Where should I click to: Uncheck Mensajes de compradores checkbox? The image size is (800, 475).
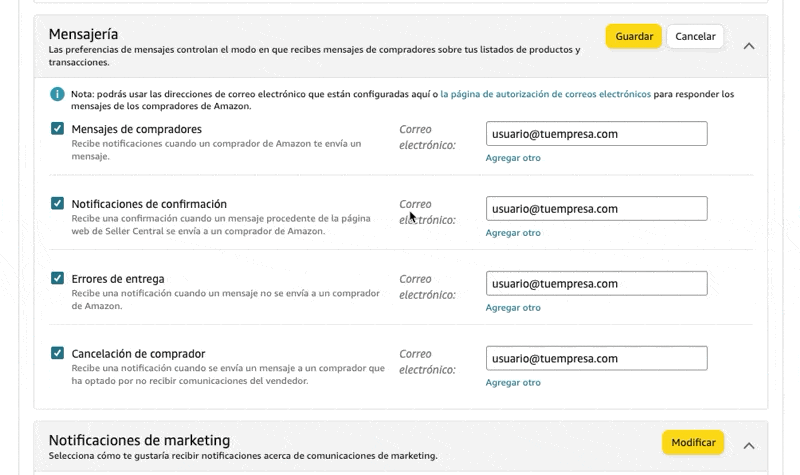point(57,129)
